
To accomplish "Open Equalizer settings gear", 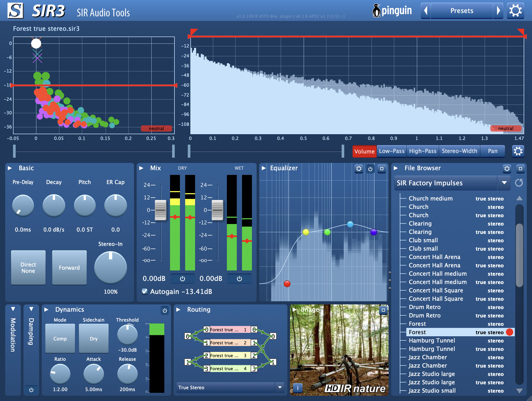I will (x=359, y=169).
